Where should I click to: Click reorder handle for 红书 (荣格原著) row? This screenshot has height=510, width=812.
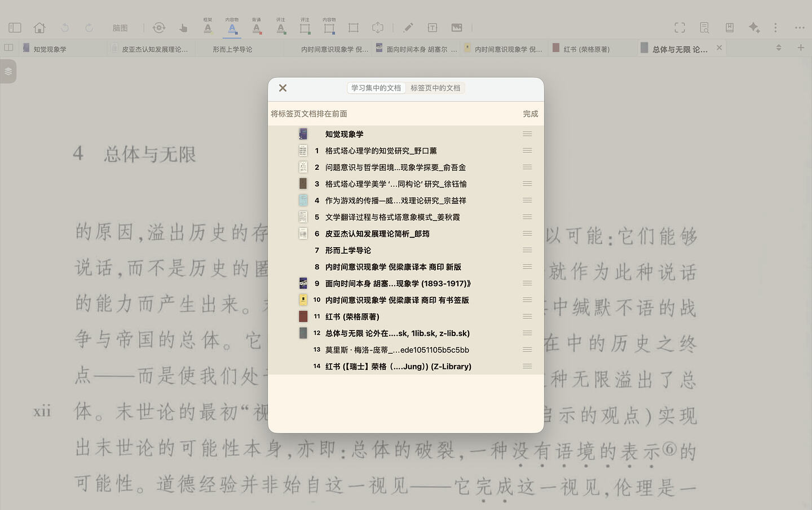point(527,316)
